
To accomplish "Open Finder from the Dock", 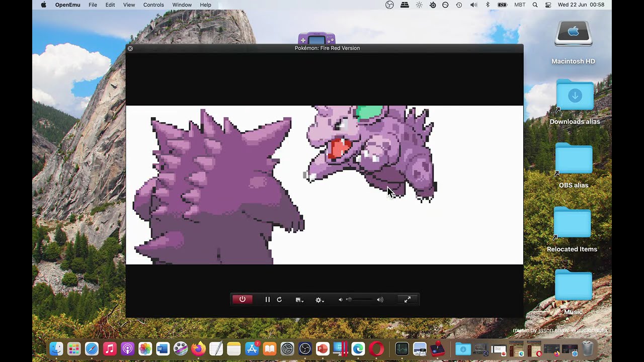I will (56, 348).
